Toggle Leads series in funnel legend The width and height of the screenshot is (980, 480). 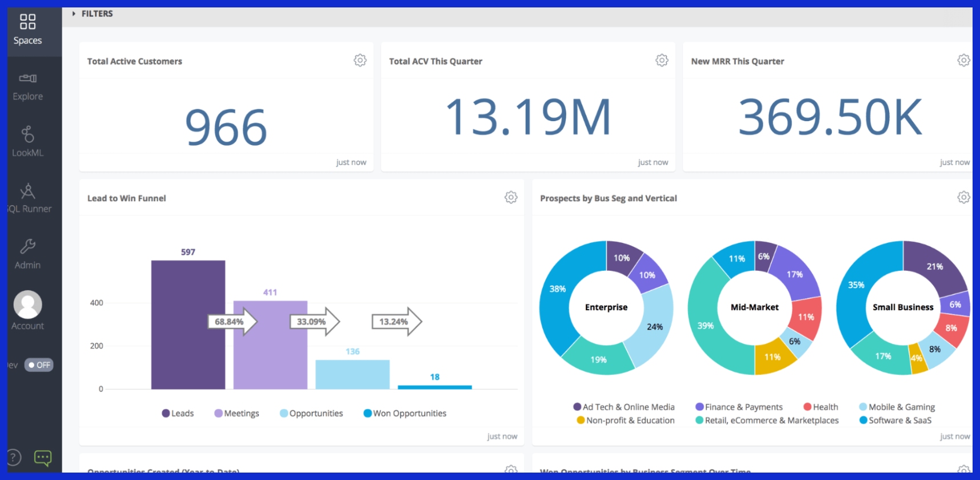178,413
